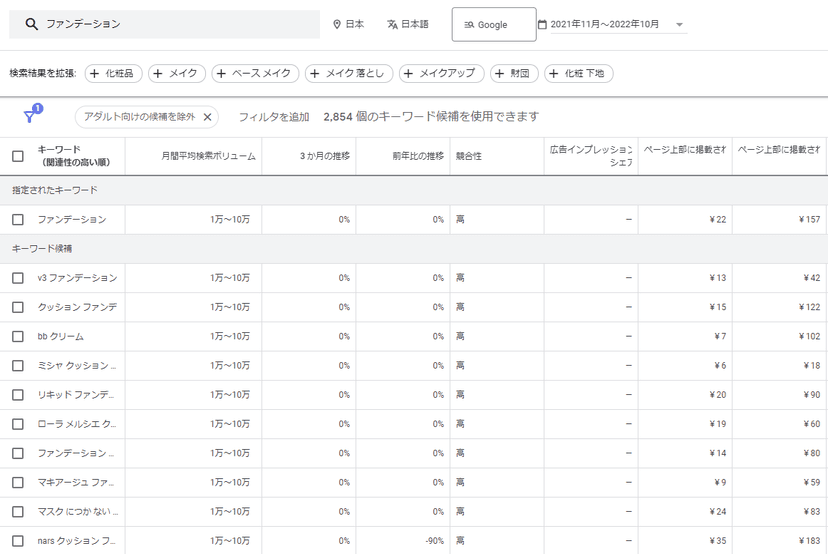Check the クッション ファンデ row checkbox

coord(18,307)
